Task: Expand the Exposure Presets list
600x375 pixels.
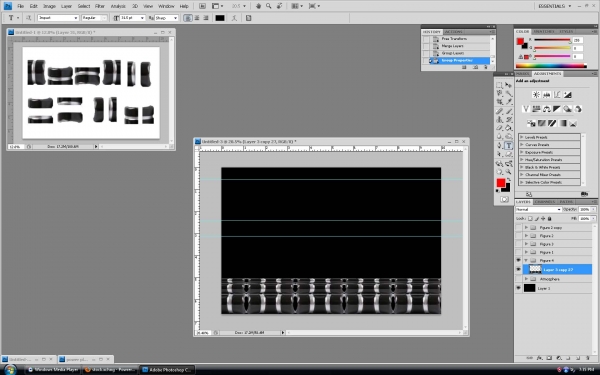Action: click(x=522, y=152)
